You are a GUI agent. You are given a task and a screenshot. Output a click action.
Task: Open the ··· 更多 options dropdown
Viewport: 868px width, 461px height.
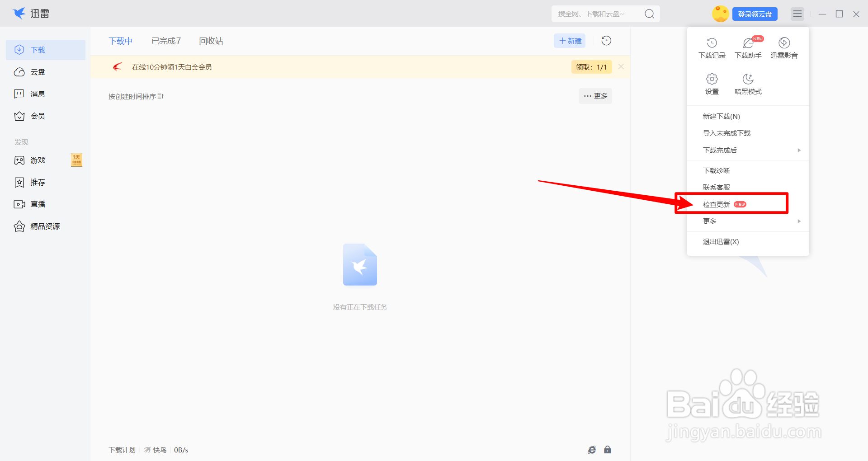(595, 96)
